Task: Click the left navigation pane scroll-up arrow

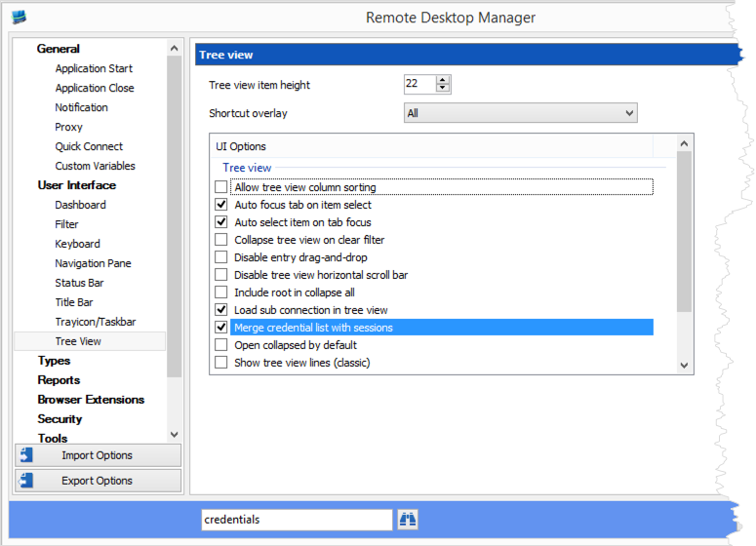Action: pos(175,48)
